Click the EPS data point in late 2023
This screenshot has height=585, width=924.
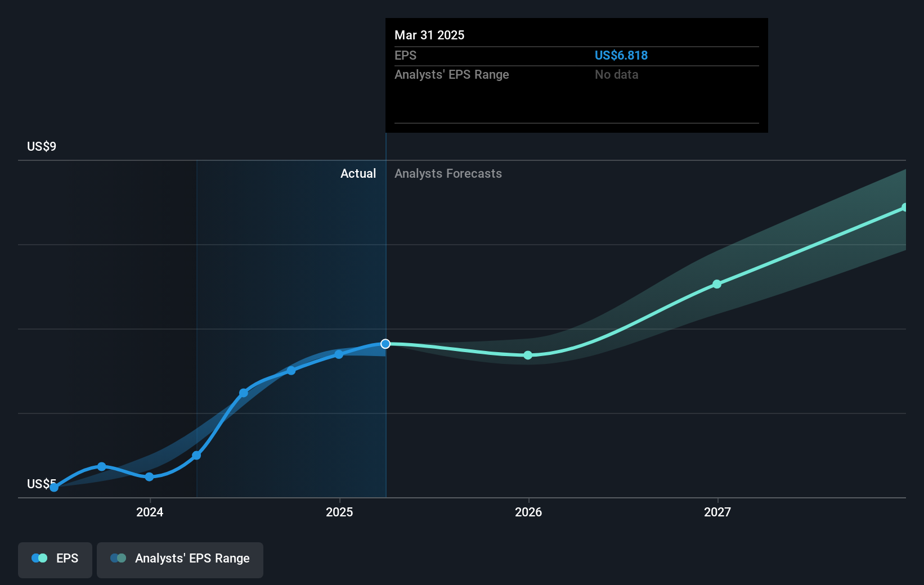[101, 466]
